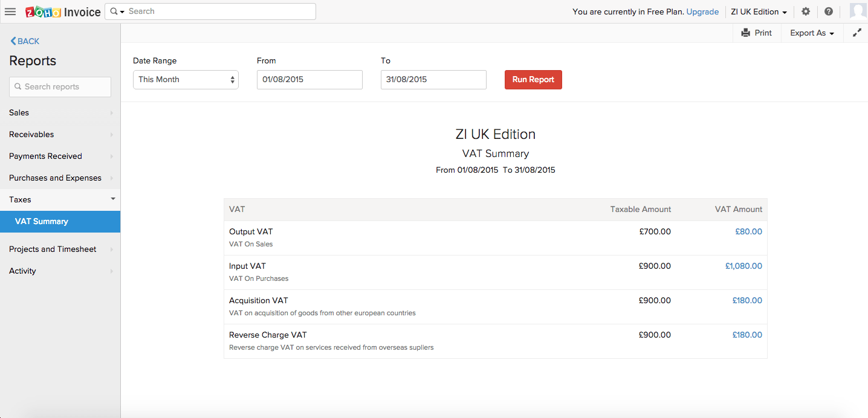Screen dimensions: 868x418
Task: Open the user profile avatar
Action: point(858,11)
